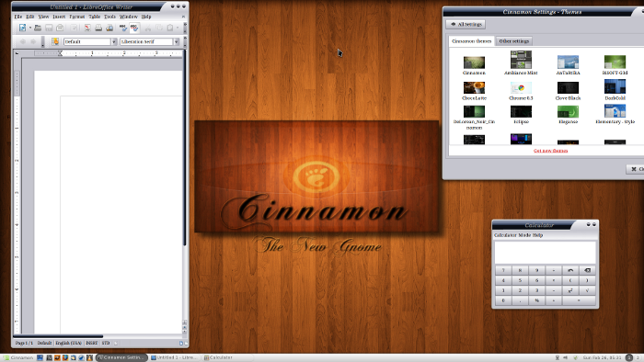The width and height of the screenshot is (644, 362).
Task: Expand the standard toolbar overflow chevron
Action: pyautogui.click(x=185, y=28)
